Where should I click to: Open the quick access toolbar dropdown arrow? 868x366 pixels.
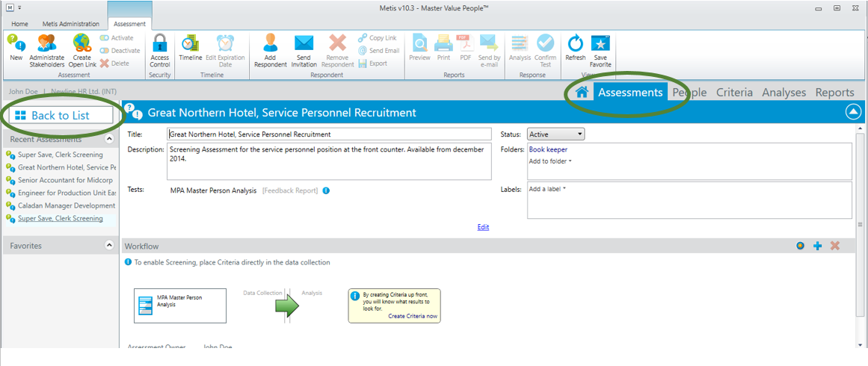[x=20, y=7]
